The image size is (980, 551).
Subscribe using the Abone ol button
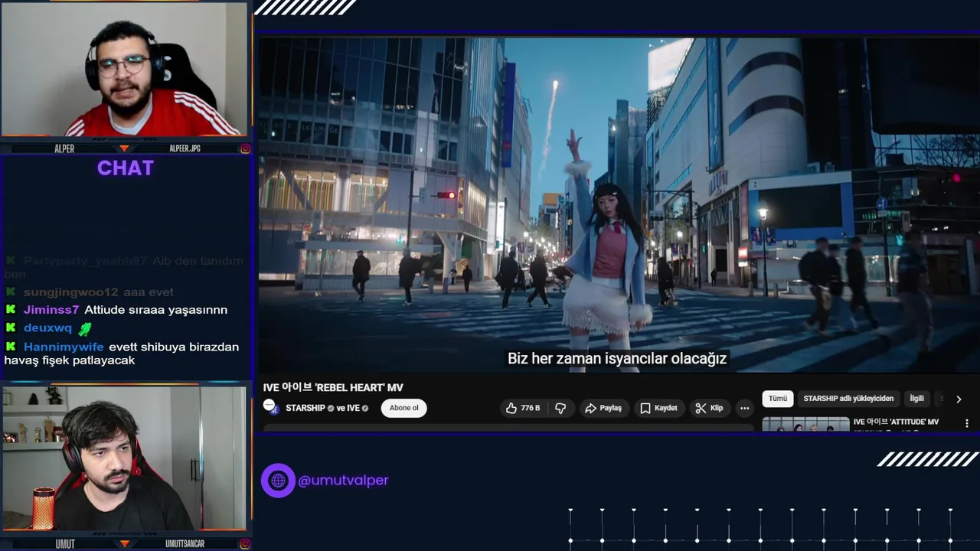click(x=403, y=408)
